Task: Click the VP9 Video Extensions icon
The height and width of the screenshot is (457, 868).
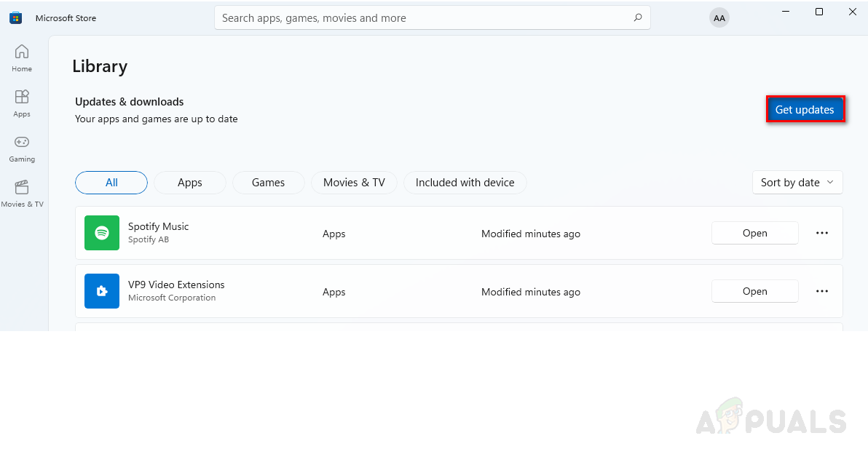Action: click(x=102, y=291)
